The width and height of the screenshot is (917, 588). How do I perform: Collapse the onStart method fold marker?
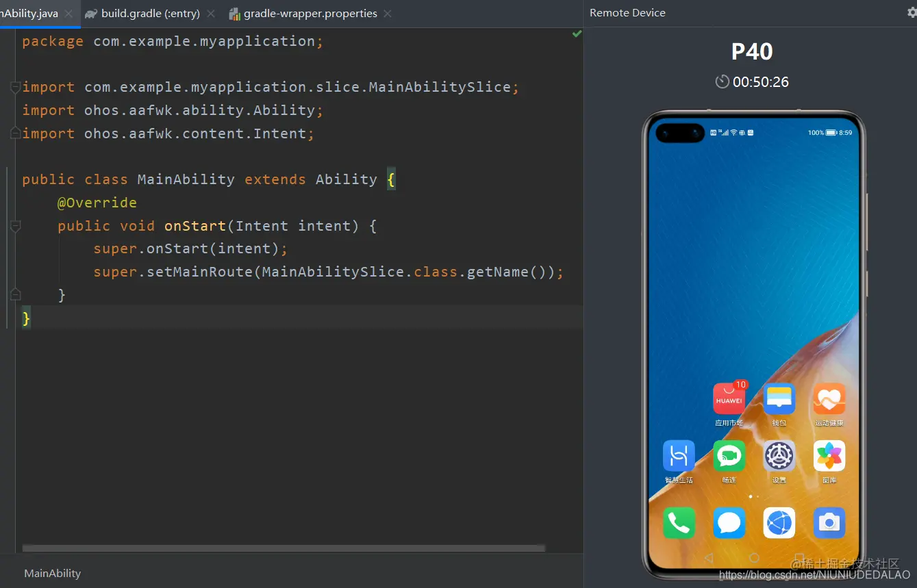coord(15,225)
